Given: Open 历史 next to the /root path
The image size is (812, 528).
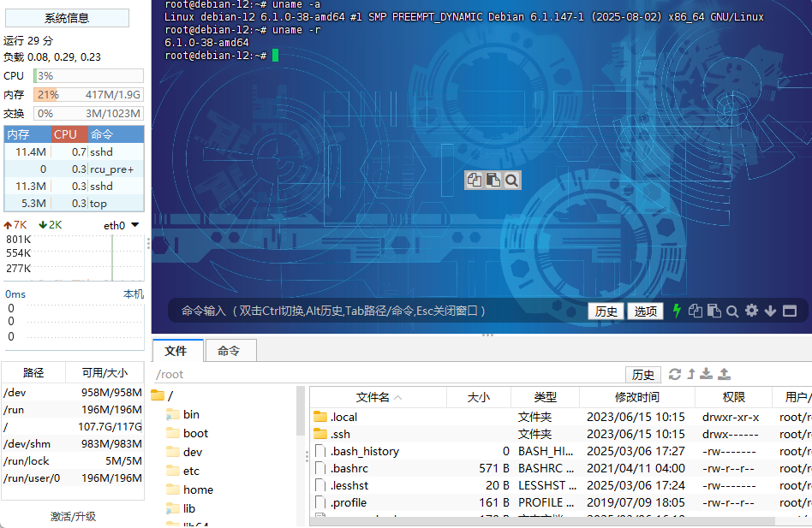Looking at the screenshot, I should (642, 375).
